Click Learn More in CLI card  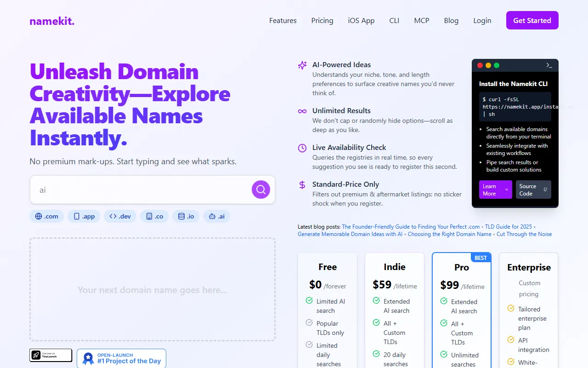point(495,190)
